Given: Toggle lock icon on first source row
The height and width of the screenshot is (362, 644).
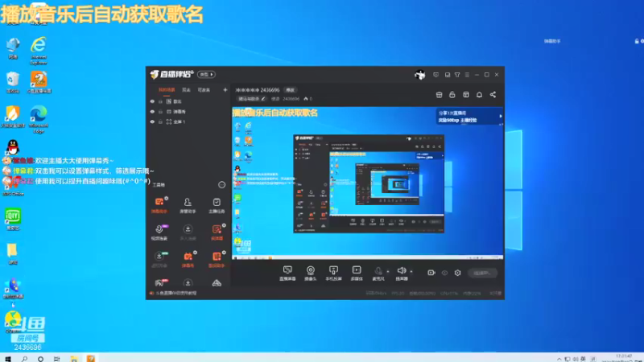Looking at the screenshot, I should 160,101.
